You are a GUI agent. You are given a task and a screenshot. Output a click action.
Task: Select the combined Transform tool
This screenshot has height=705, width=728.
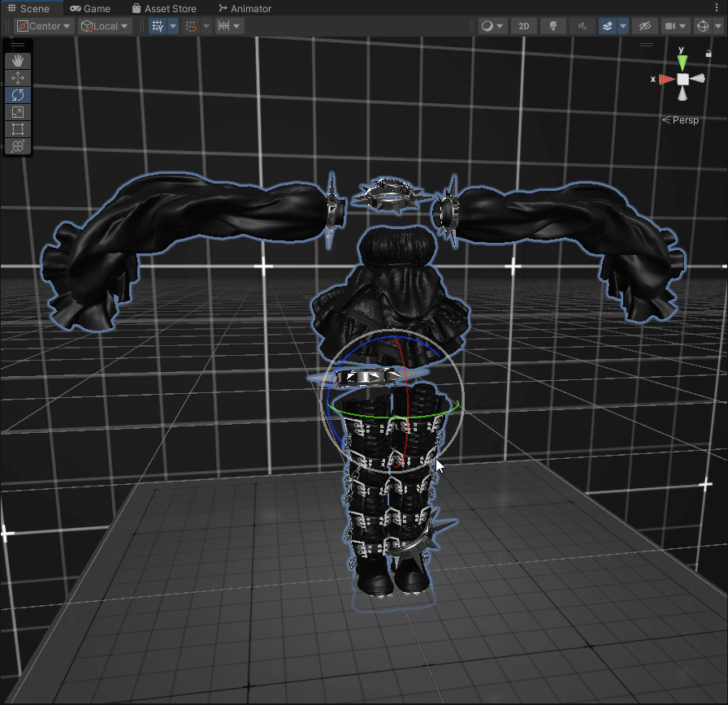(x=17, y=146)
